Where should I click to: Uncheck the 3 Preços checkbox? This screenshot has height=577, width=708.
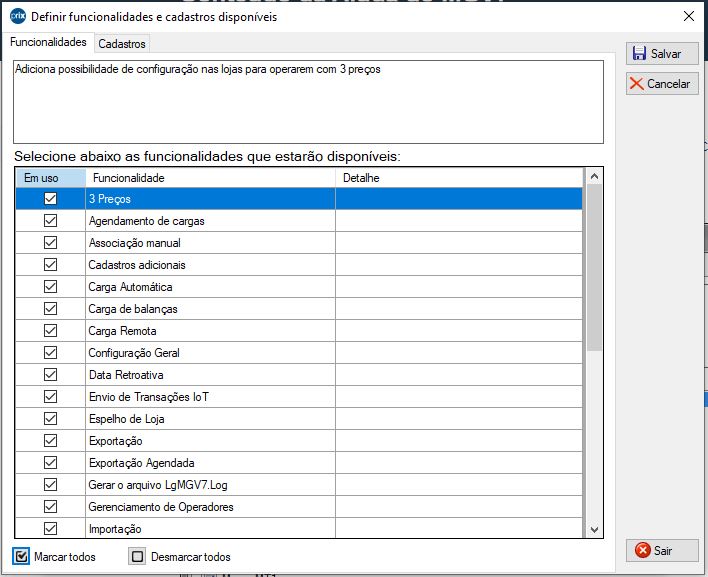50,199
